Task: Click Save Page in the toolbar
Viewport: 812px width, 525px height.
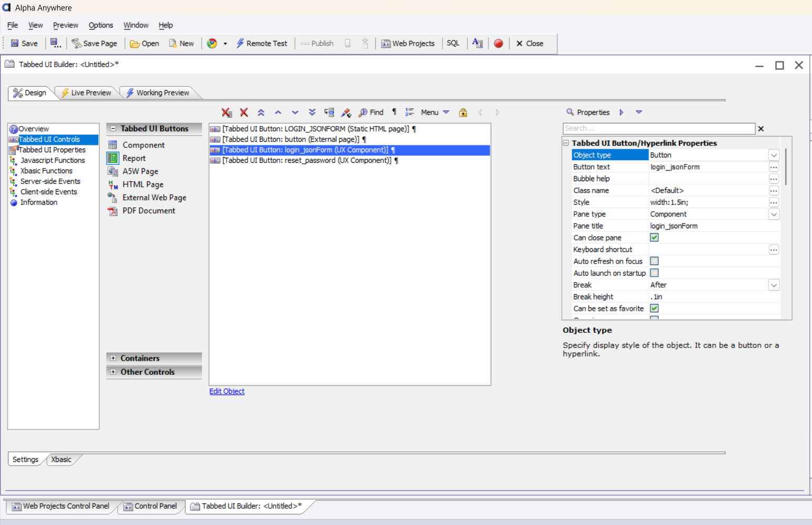Action: pyautogui.click(x=94, y=44)
